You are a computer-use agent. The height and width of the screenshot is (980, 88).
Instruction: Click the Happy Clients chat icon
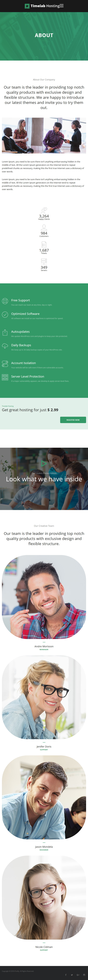click(44, 210)
